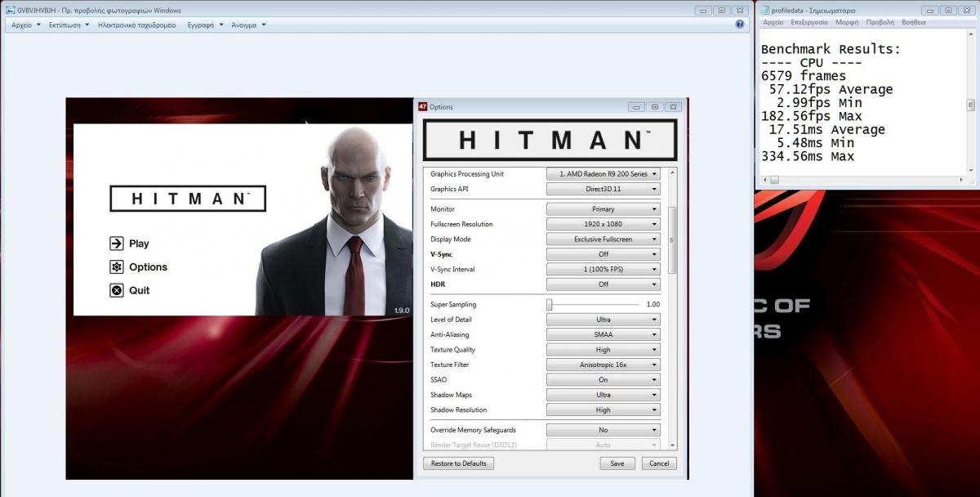Open the Επεξεργασία menu in Notepad
Viewport: 980px width, 497px height.
[x=809, y=23]
